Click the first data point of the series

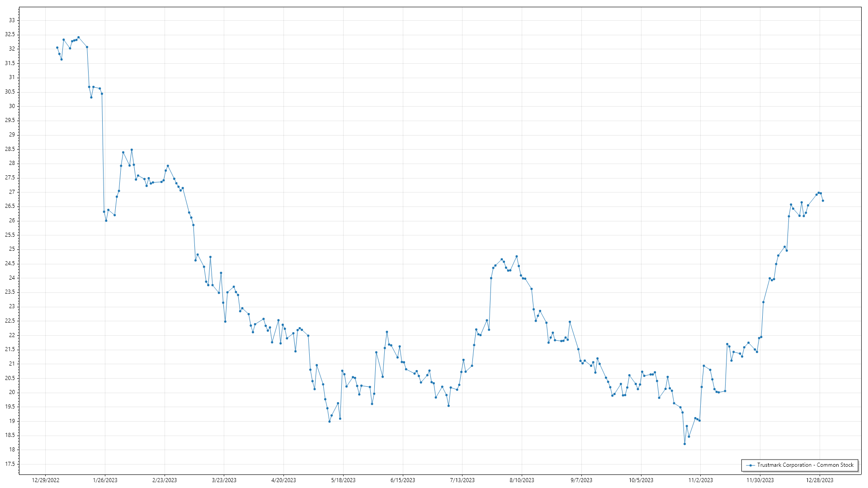tap(57, 47)
